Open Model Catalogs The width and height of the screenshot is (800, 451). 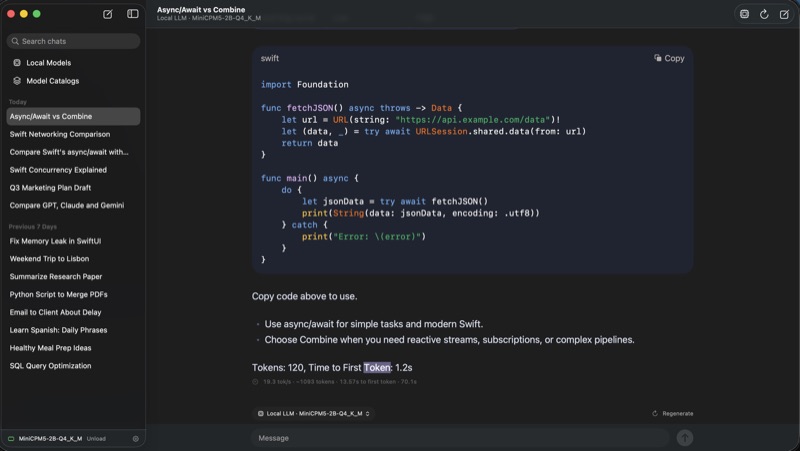point(53,81)
